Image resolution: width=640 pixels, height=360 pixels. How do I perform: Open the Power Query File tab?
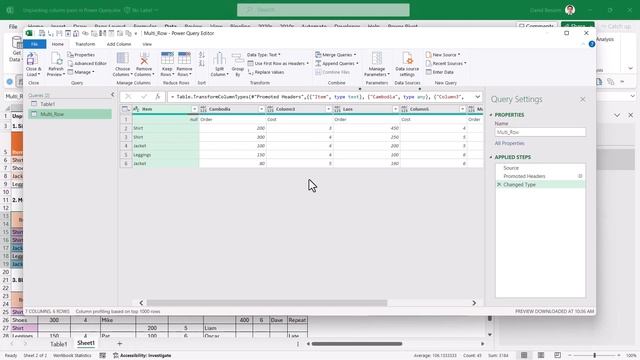tap(35, 44)
